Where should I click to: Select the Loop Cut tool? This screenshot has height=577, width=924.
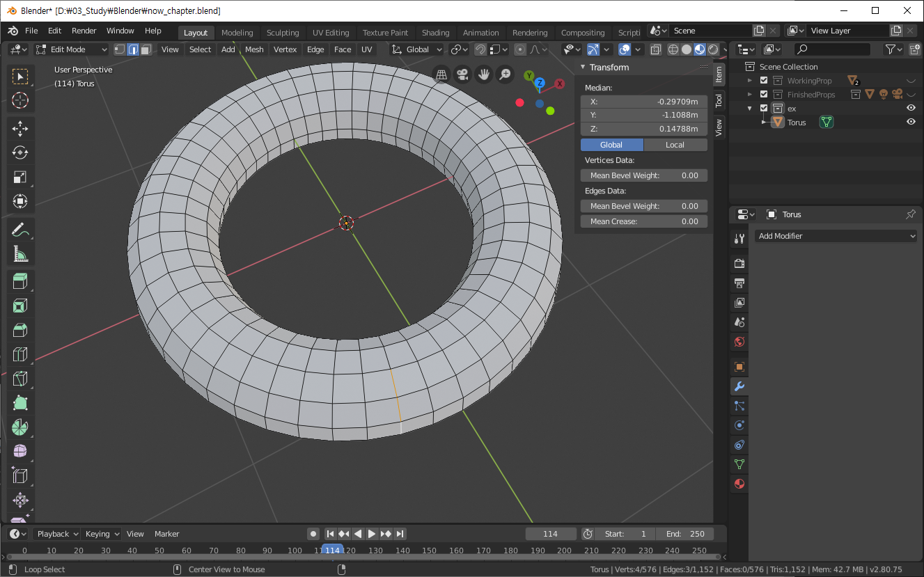pyautogui.click(x=20, y=354)
